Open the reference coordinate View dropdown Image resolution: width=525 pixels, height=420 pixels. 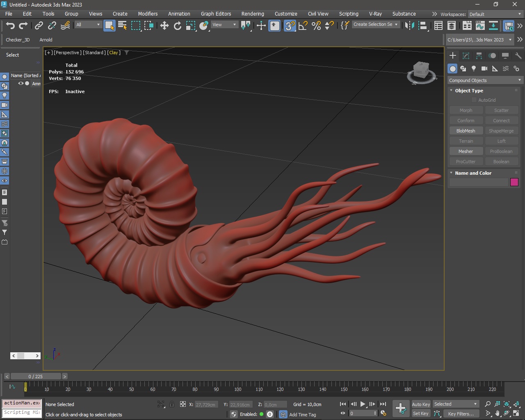[x=224, y=25]
